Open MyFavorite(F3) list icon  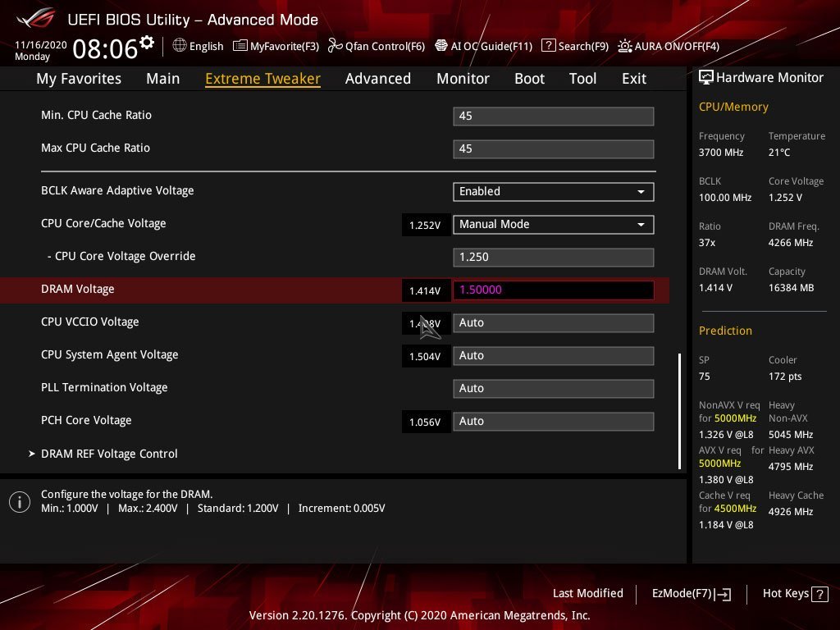pos(240,46)
